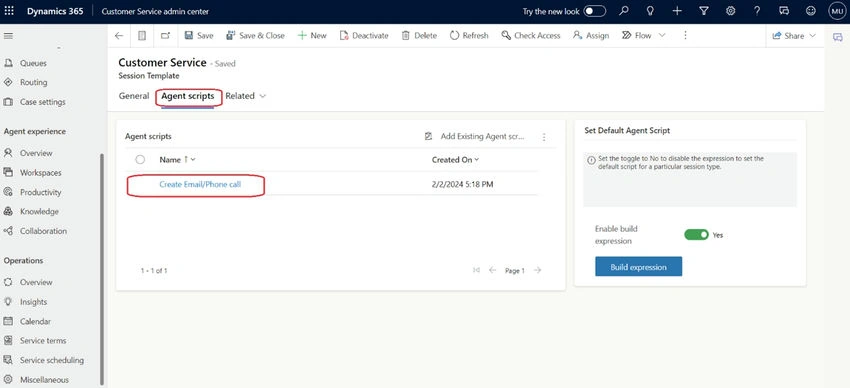
Task: Toggle the Try the new look switch
Action: (595, 11)
